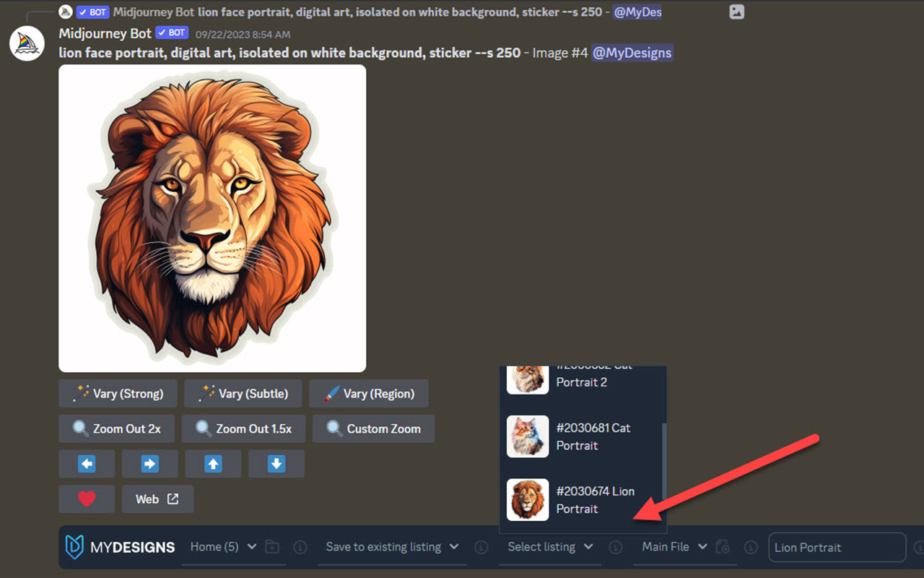Click the bold lion face portrait prompt text
The image size is (924, 578).
point(289,53)
